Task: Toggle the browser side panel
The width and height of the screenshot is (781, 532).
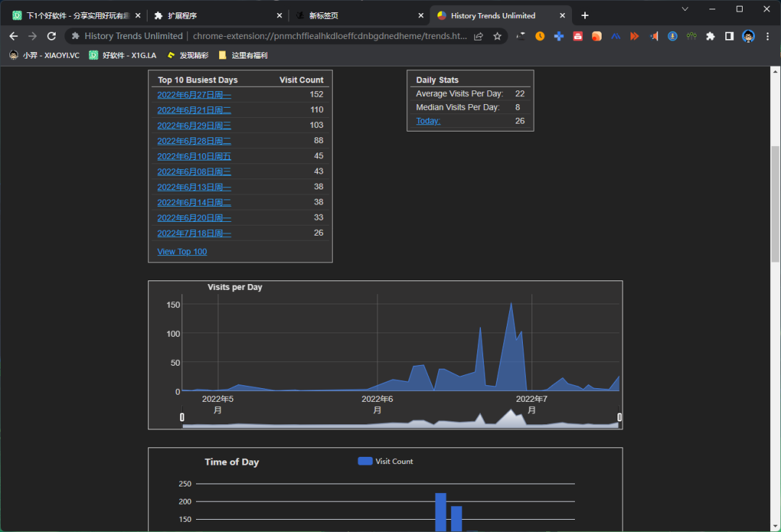Action: point(729,36)
